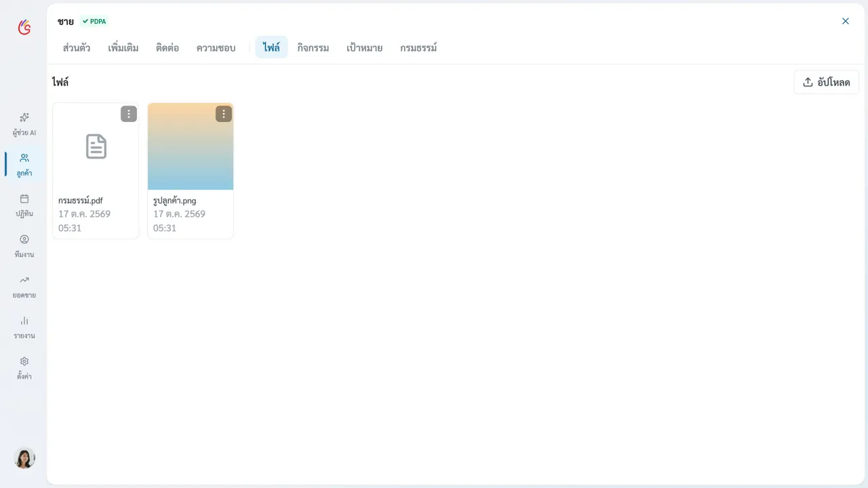Click the PDPA consent badge
Screen dimensions: 868x488
pos(94,21)
